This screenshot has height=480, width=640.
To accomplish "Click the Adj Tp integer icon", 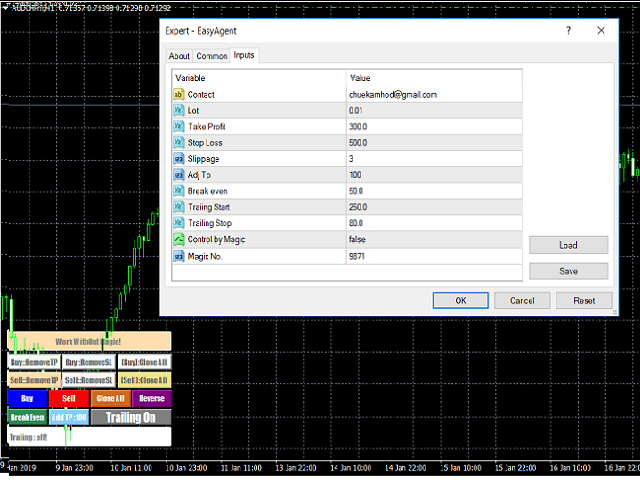I will [178, 175].
